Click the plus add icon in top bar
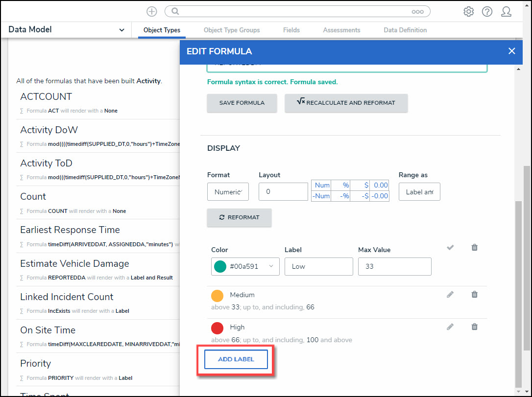The width and height of the screenshot is (532, 397). click(152, 12)
